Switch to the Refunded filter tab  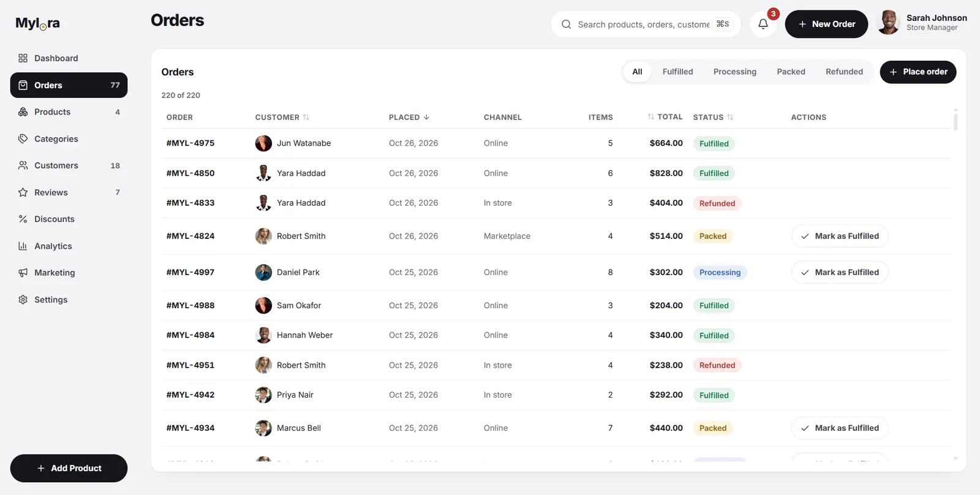844,72
